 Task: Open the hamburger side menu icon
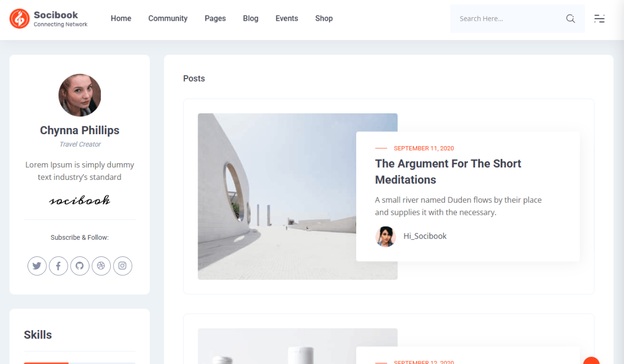tap(600, 19)
